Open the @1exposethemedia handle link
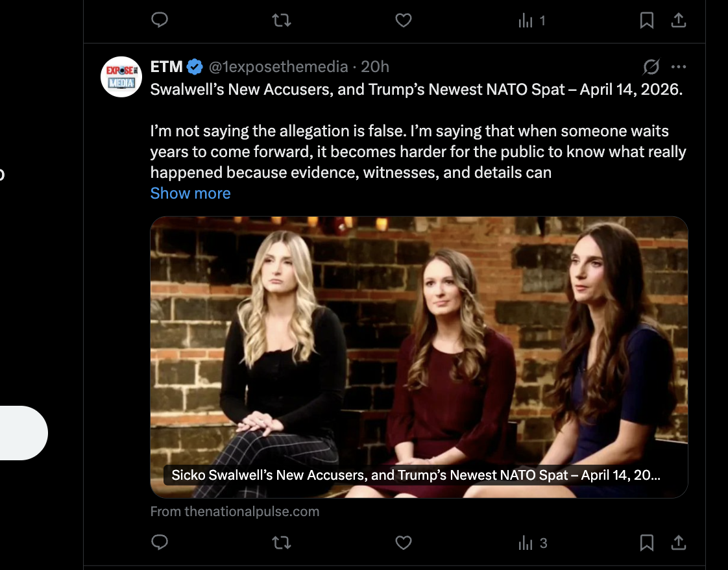728x570 pixels. click(277, 67)
